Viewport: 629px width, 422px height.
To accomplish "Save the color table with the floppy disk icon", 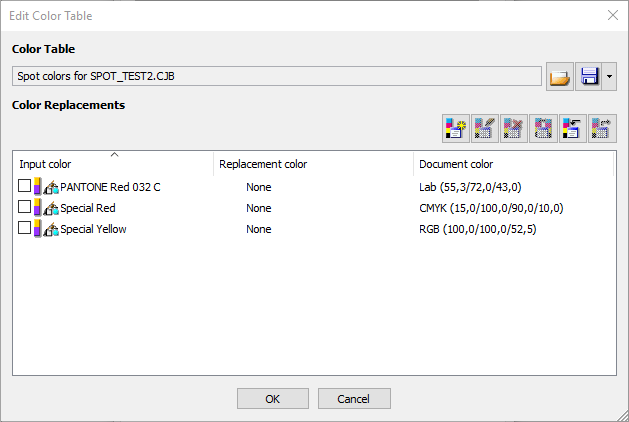I will coord(588,76).
